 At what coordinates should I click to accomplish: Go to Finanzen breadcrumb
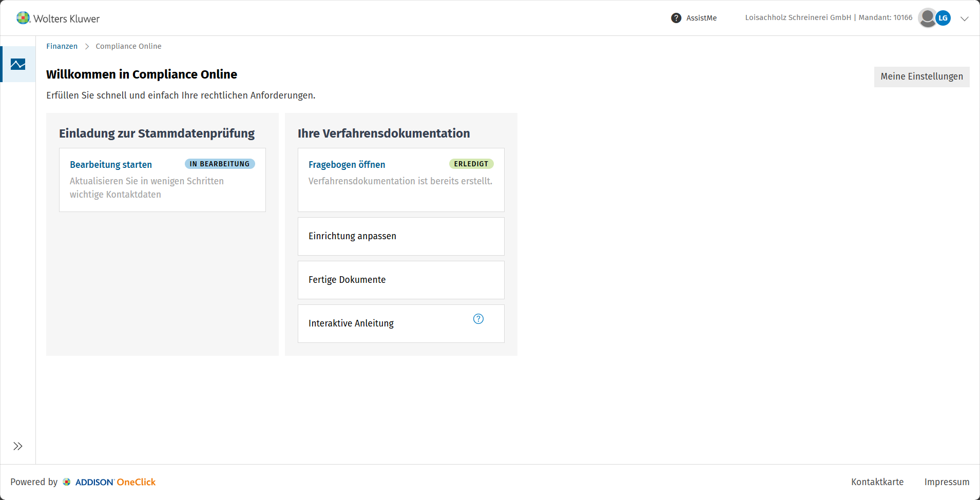click(x=62, y=46)
